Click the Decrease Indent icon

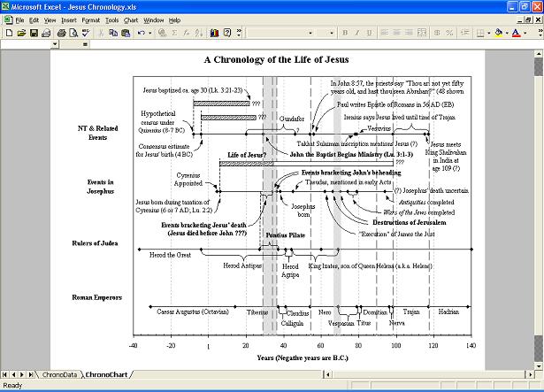465,33
